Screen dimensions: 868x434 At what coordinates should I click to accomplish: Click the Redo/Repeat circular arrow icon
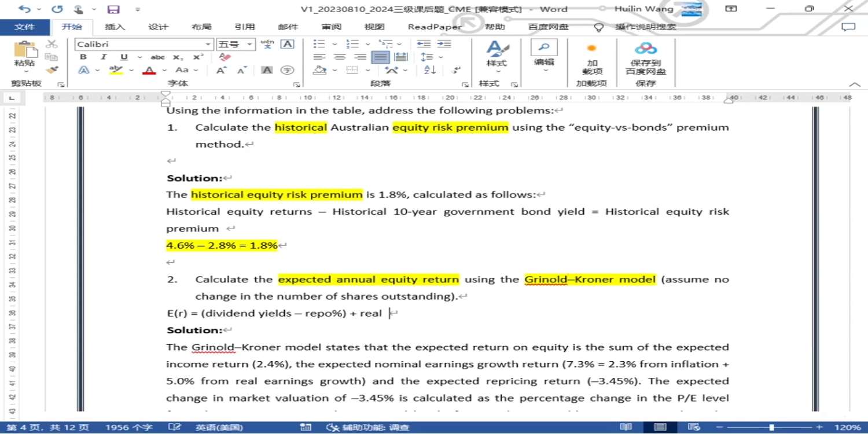click(57, 9)
